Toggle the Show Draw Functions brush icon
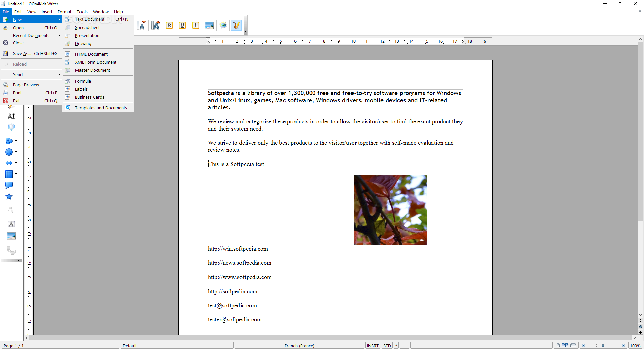This screenshot has height=349, width=644. (236, 25)
